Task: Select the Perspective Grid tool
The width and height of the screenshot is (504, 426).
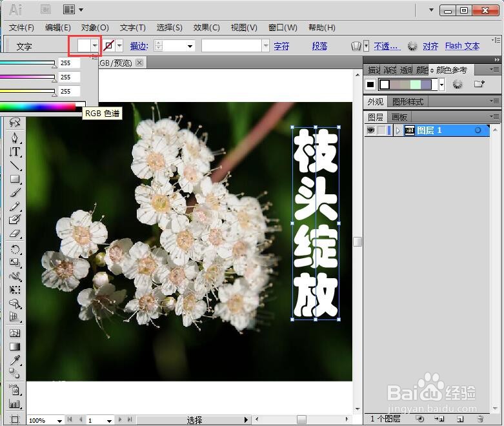Action: [15, 317]
